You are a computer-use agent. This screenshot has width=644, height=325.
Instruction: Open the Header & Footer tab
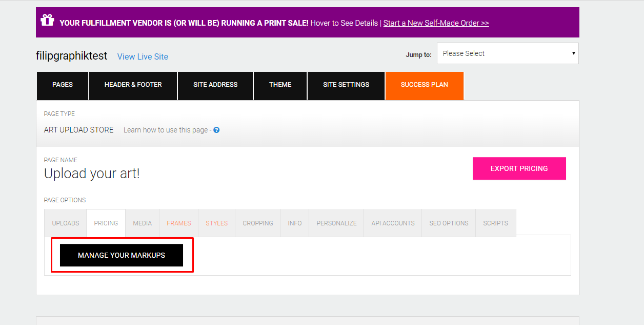[x=133, y=85]
